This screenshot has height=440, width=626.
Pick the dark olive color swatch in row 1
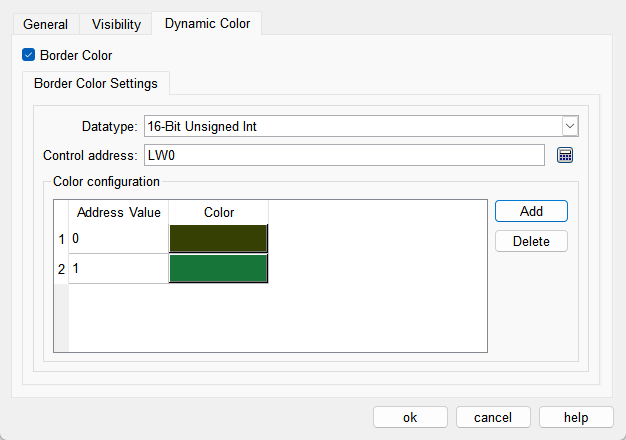(x=218, y=239)
